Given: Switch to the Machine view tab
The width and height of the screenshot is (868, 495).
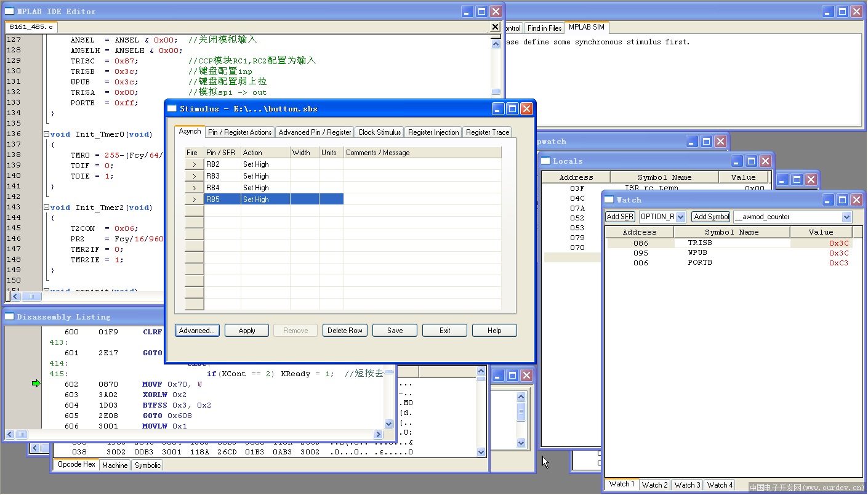Looking at the screenshot, I should [115, 465].
